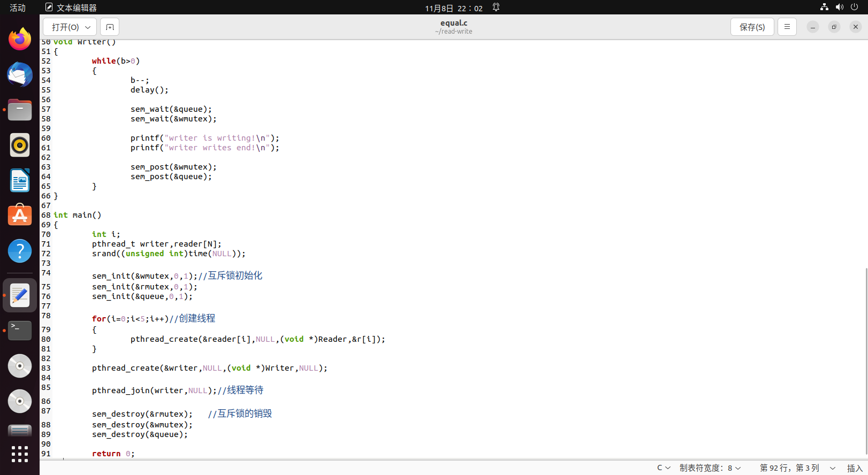Image resolution: width=868 pixels, height=475 pixels.
Task: Create a new document tab button
Action: [110, 27]
